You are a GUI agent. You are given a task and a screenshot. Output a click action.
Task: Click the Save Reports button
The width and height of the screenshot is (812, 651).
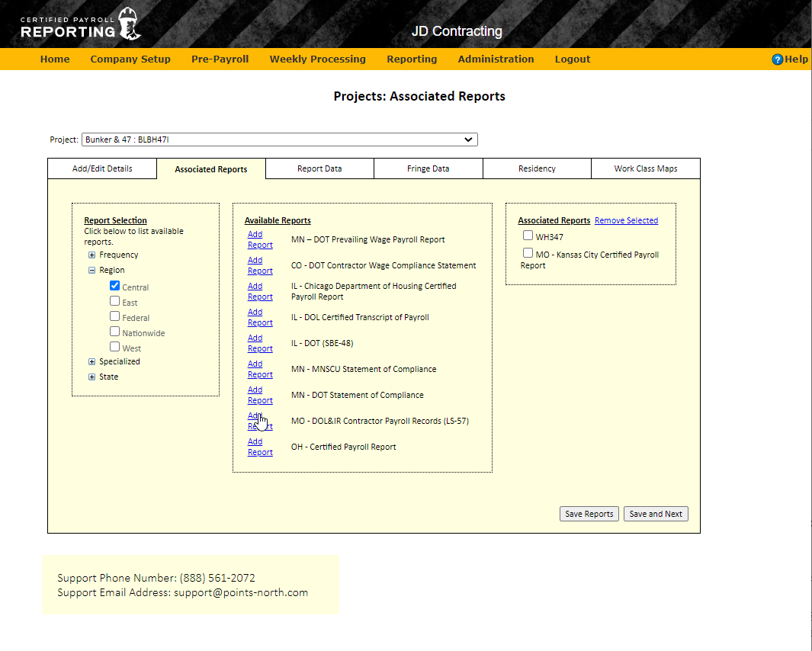click(589, 514)
